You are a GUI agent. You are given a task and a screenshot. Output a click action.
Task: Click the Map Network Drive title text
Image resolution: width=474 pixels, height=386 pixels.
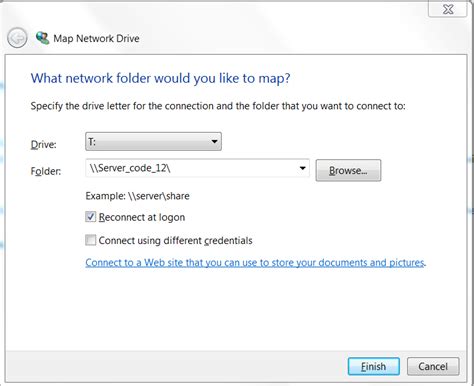pos(96,38)
